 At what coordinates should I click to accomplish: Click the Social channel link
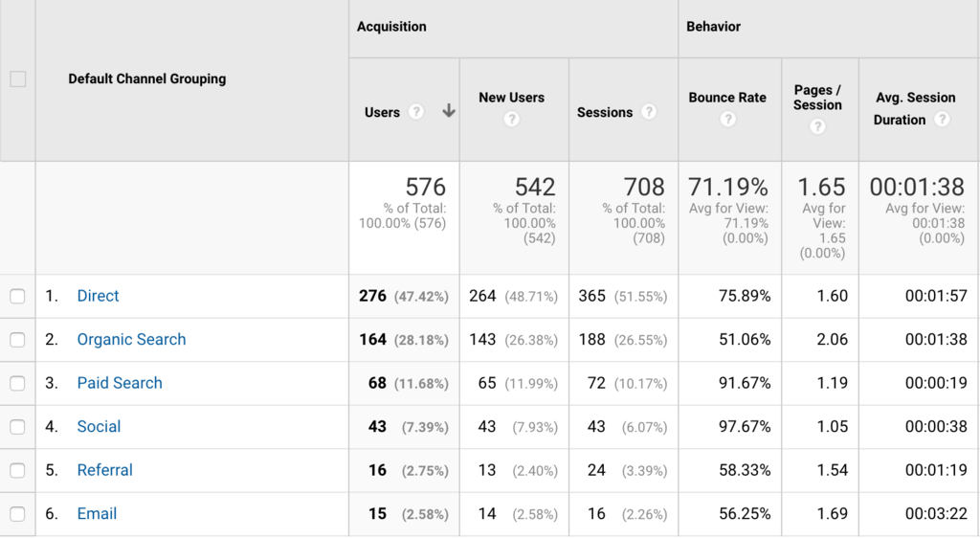(99, 427)
